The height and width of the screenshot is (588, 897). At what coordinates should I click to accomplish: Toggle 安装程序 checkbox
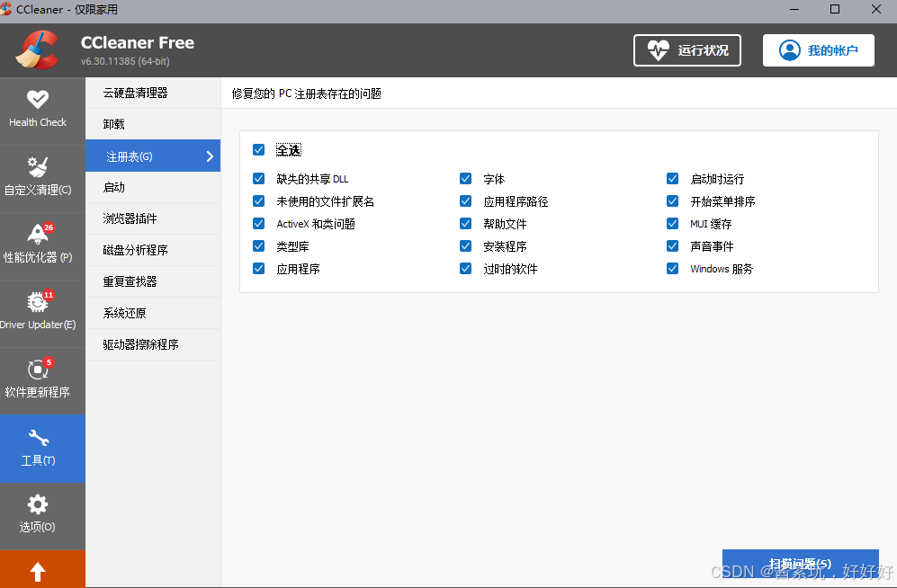tap(466, 246)
